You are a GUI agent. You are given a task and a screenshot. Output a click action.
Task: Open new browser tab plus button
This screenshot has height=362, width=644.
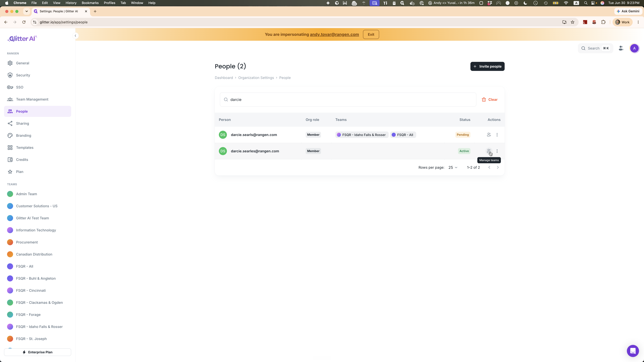95,11
